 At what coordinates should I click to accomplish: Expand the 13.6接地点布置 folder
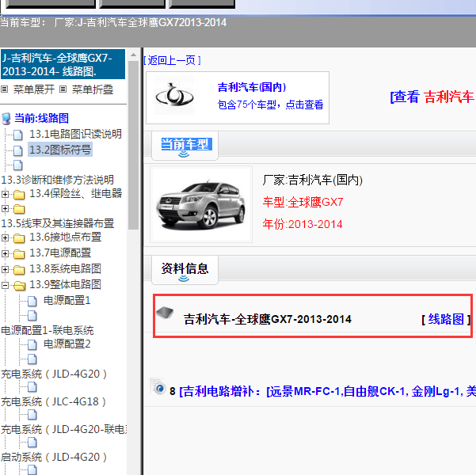pos(5,237)
